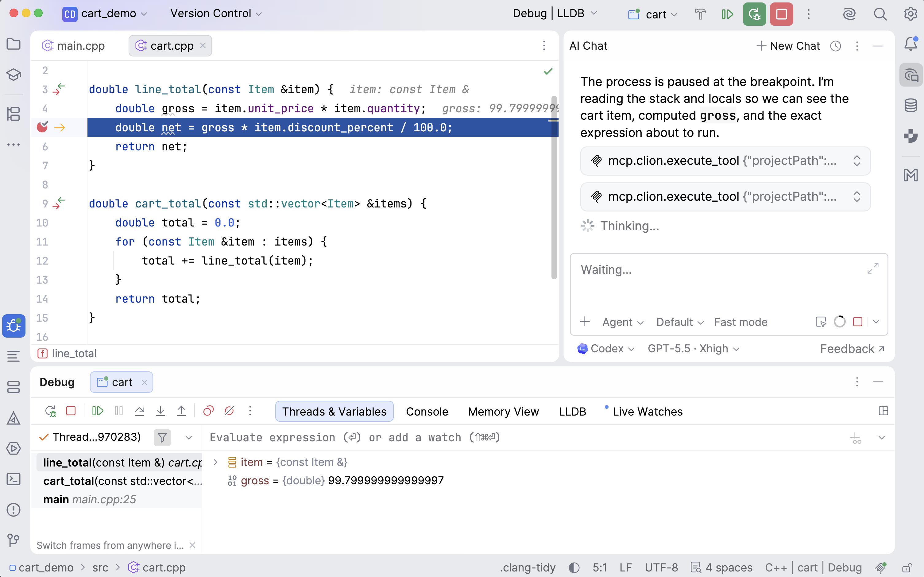Open Database tool window icon
The height and width of the screenshot is (577, 924).
(911, 105)
